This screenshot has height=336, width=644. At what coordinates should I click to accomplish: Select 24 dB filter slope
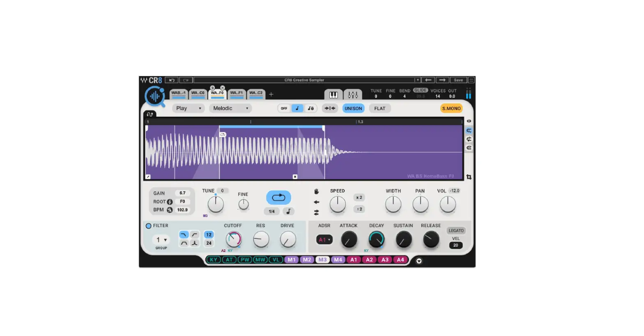click(209, 243)
